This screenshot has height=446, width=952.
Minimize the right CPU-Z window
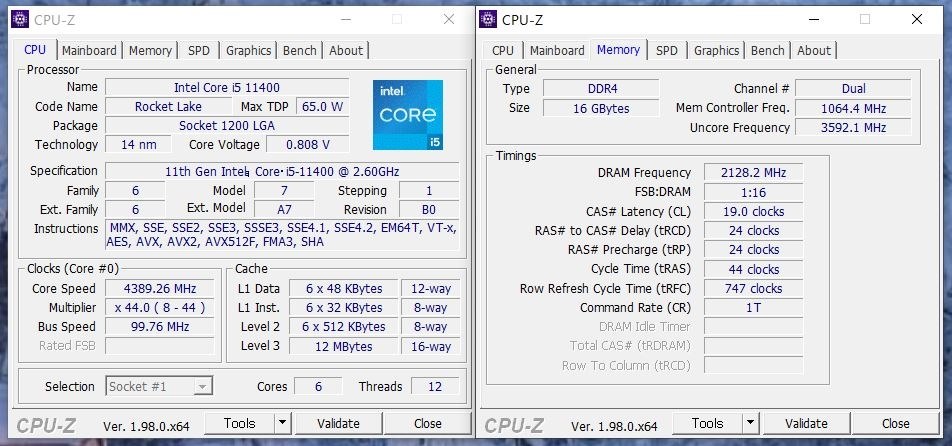(x=814, y=19)
